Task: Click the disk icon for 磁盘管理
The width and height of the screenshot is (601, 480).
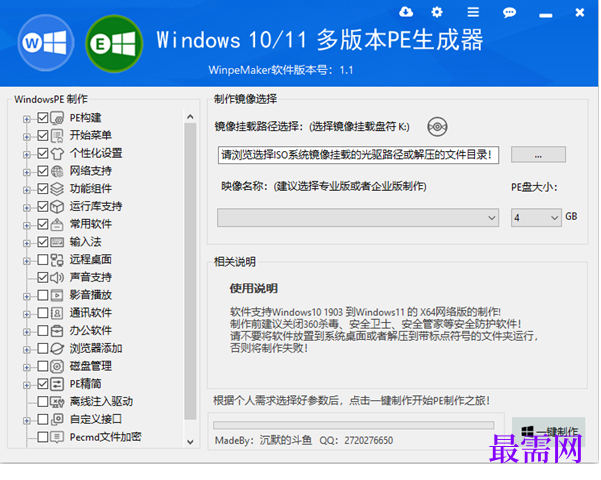Action: click(x=57, y=366)
